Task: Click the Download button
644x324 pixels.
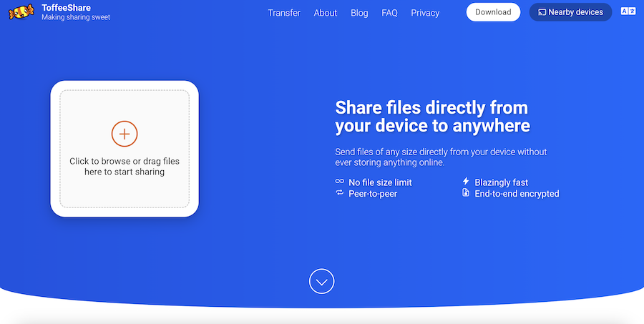Action: (493, 12)
